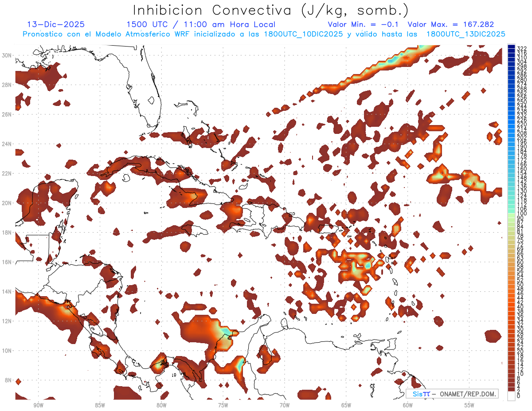Click the '100' color scale label

(x=522, y=214)
